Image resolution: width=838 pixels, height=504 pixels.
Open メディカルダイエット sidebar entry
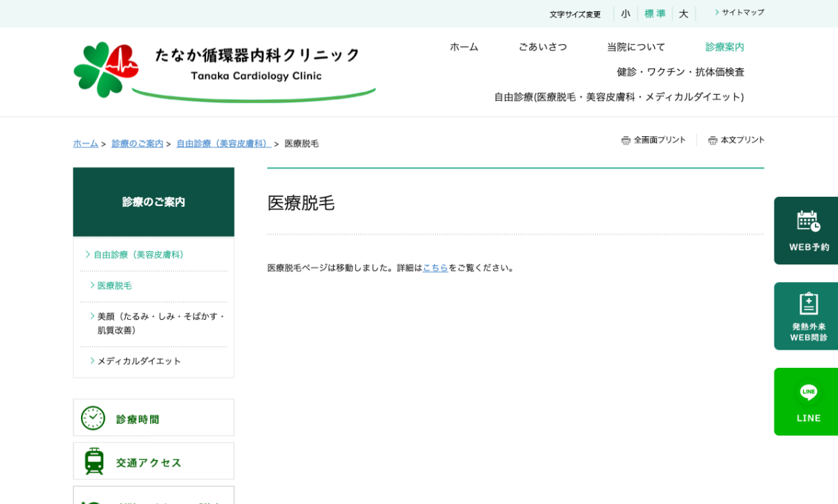pyautogui.click(x=139, y=361)
